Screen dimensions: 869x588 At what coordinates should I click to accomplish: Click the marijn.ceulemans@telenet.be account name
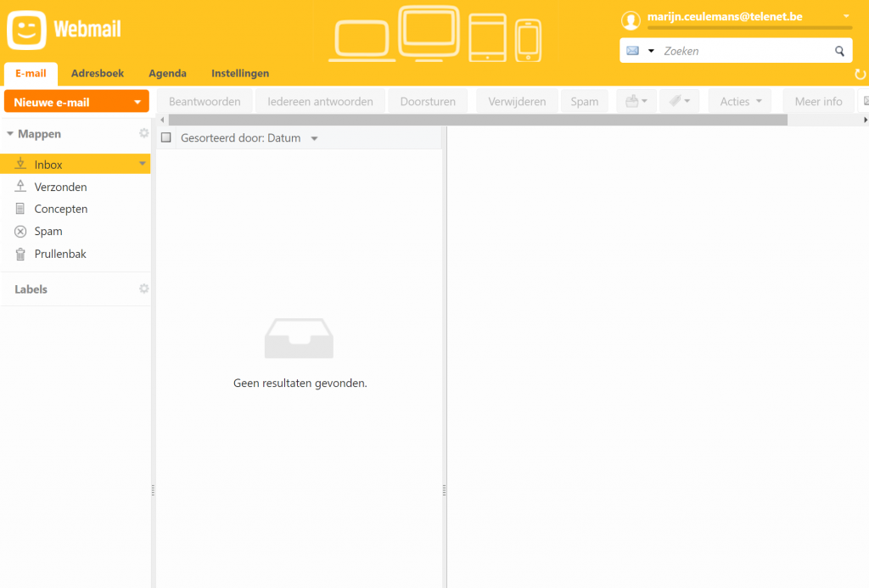725,17
